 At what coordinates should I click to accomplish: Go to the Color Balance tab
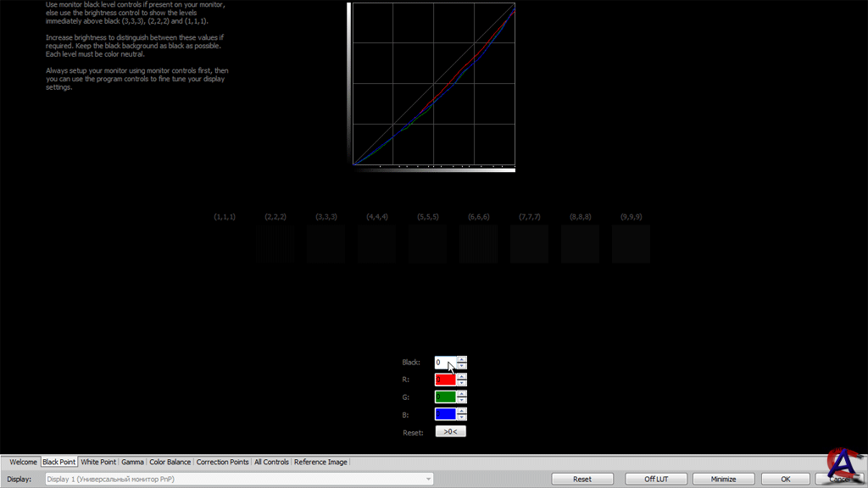tap(170, 462)
